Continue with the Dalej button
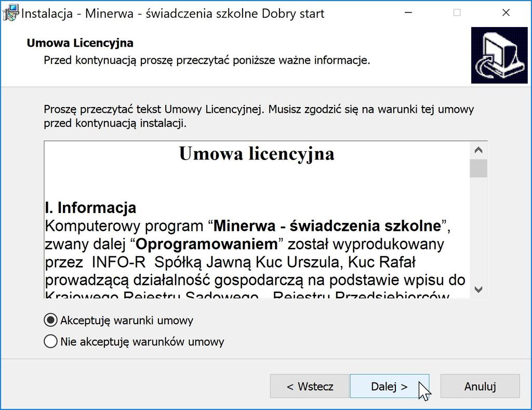This screenshot has height=410, width=532. pyautogui.click(x=390, y=386)
